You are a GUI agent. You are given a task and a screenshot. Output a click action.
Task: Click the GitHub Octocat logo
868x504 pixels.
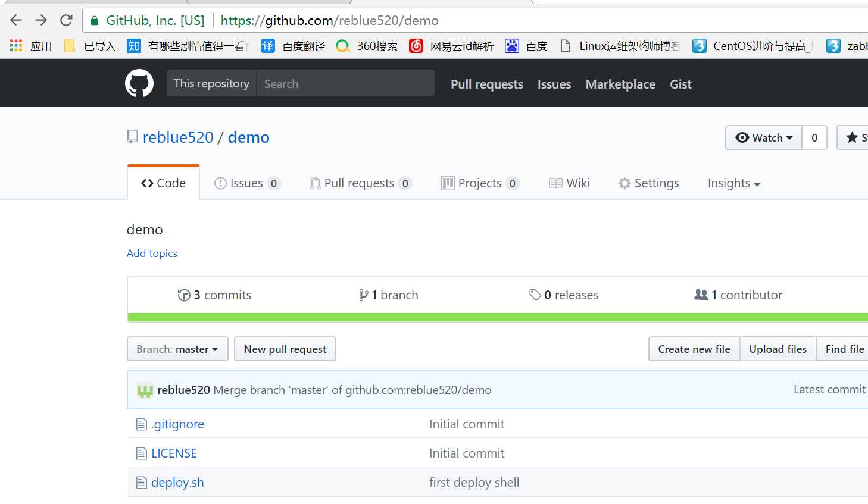pyautogui.click(x=139, y=83)
